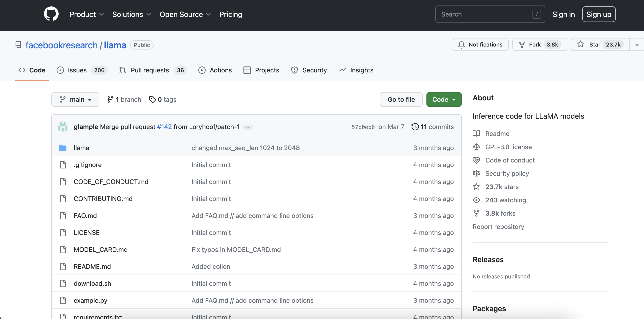Click the fork icon beside 3.8k forks
The height and width of the screenshot is (319, 644).
pos(476,213)
